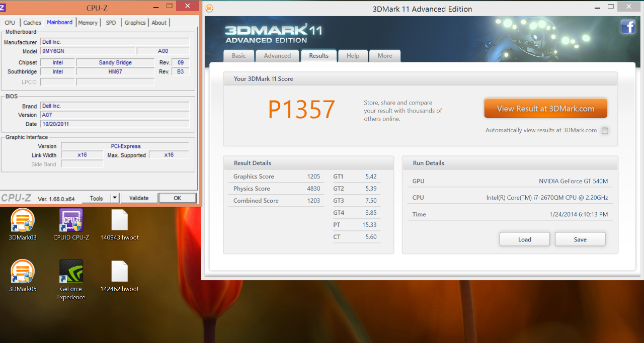Viewport: 644px width, 343px height.
Task: Click the Max. Supported x16 field
Action: pos(169,155)
